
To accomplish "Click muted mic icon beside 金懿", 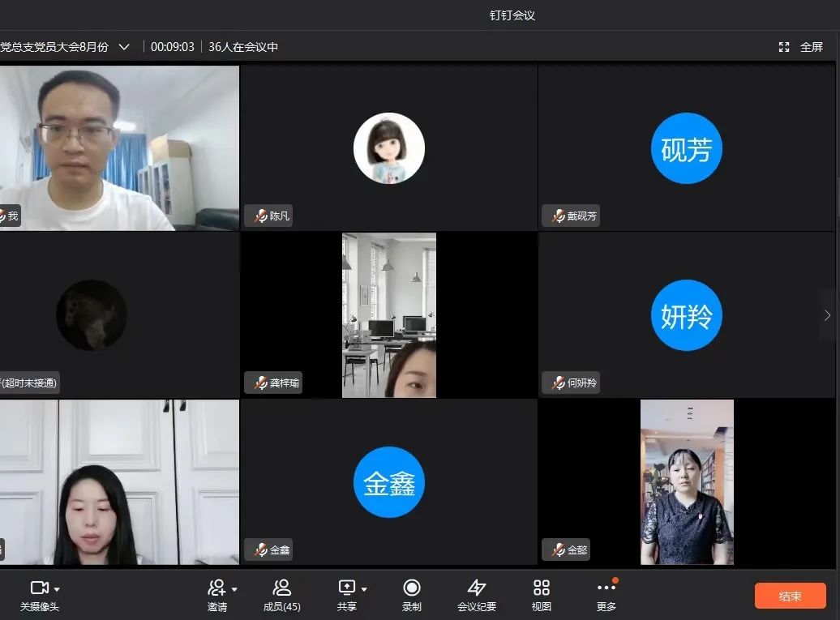I will click(x=558, y=549).
